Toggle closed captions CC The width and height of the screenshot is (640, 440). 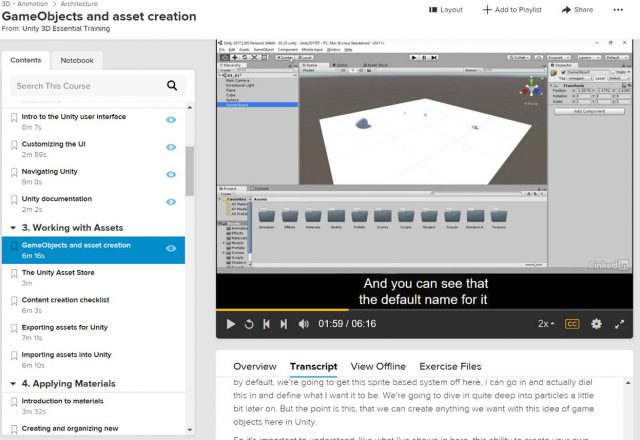tap(572, 324)
